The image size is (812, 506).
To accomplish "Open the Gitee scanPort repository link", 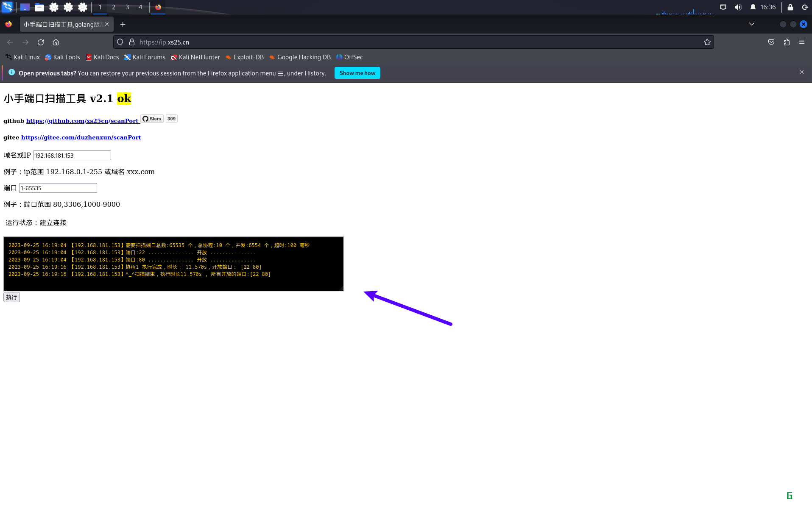I will [x=81, y=137].
